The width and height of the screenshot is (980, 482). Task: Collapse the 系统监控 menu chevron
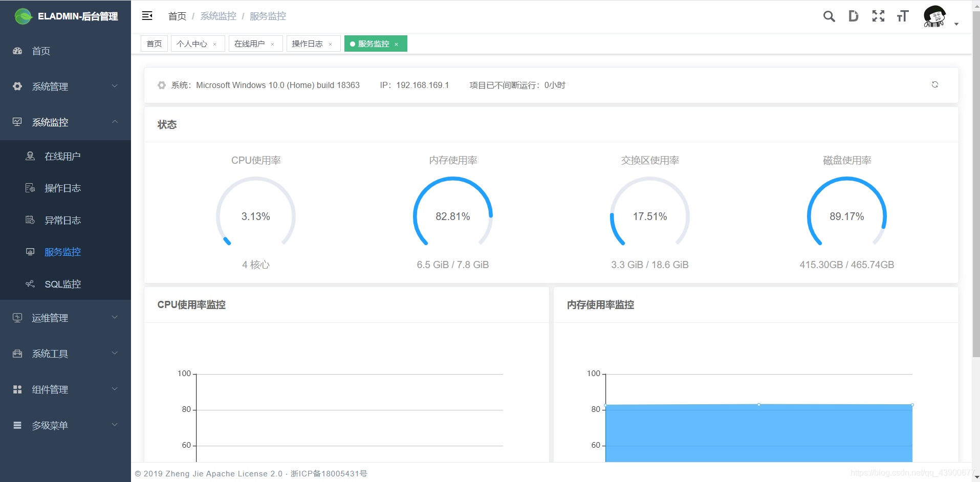115,122
